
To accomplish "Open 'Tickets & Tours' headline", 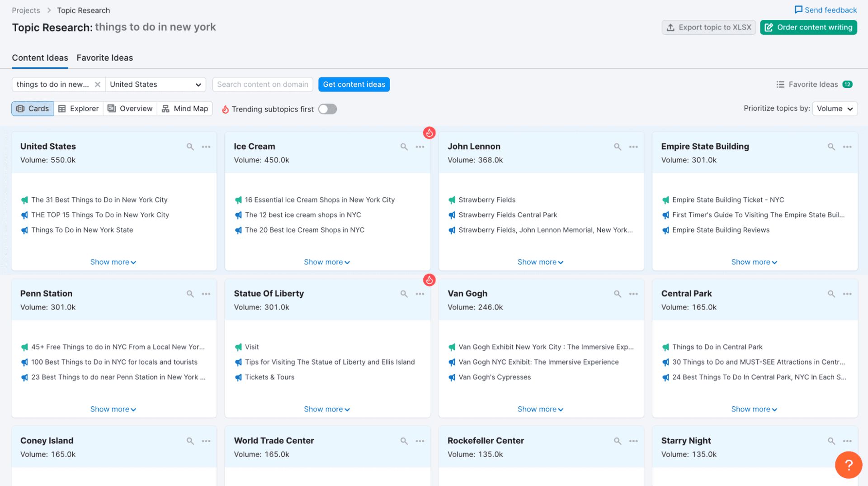I will 269,377.
